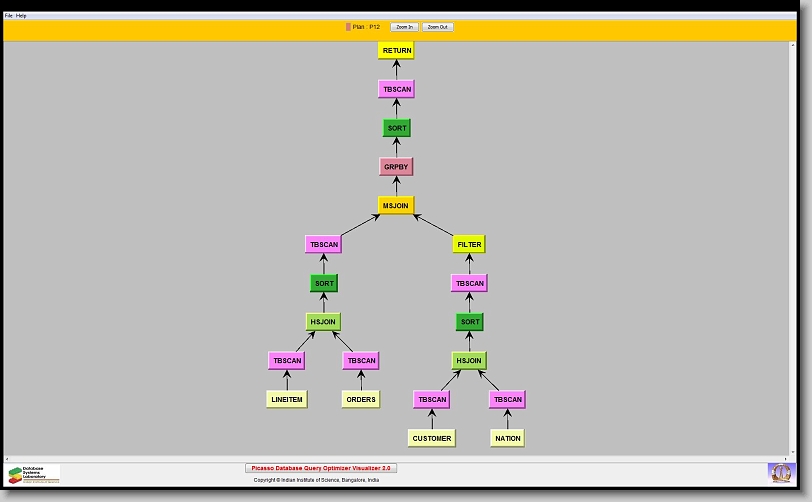
Task: Click the MSJOIN operator node
Action: [396, 206]
